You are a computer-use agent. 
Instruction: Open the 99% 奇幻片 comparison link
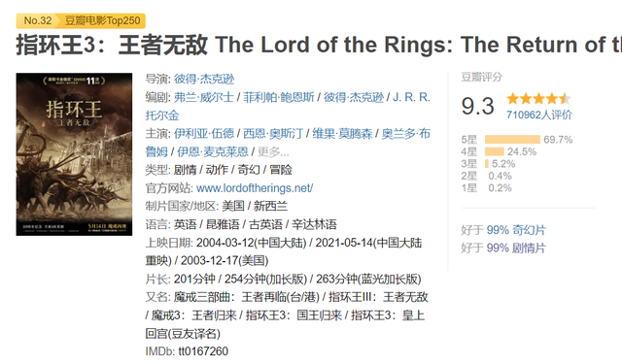[516, 230]
